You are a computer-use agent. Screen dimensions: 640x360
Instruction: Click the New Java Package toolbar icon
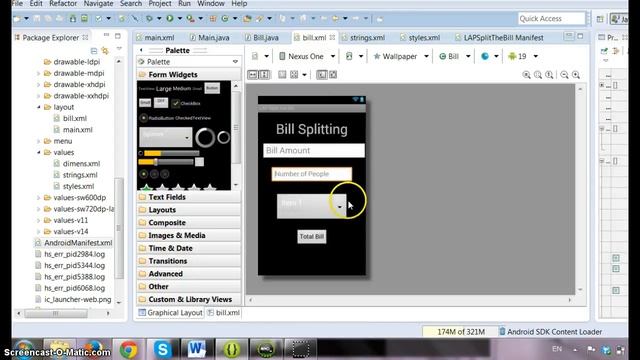213,18
